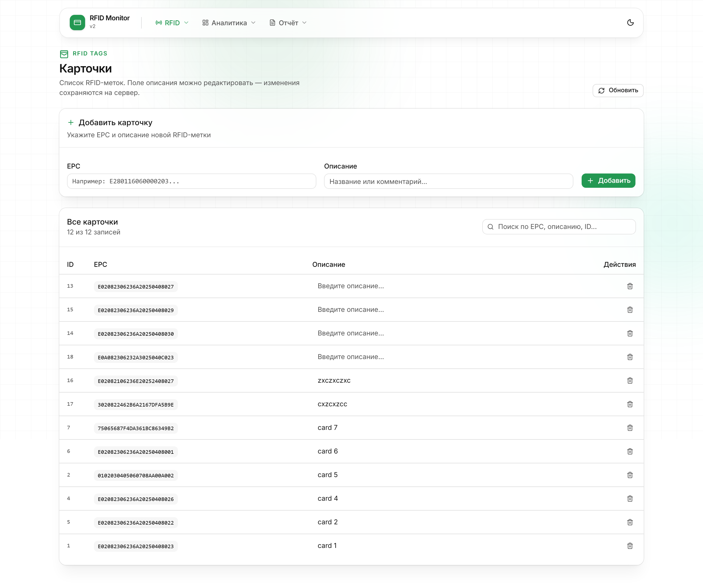Click the trash icon for card 5
Screen dimensions: 703x588
630,475
